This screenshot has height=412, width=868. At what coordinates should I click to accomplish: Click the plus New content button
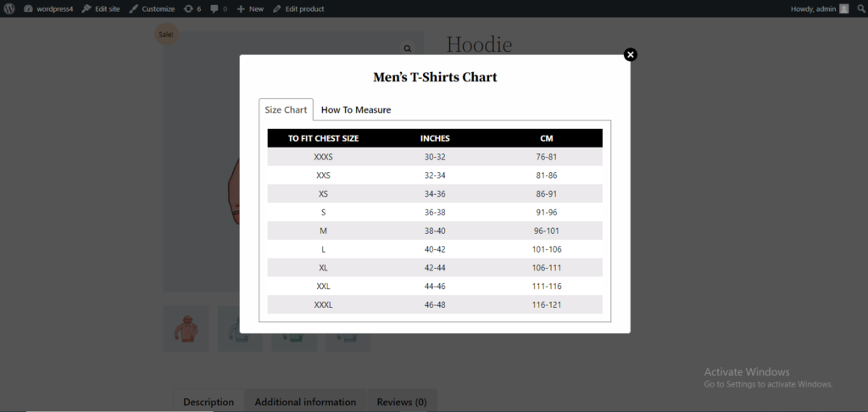[x=250, y=8]
